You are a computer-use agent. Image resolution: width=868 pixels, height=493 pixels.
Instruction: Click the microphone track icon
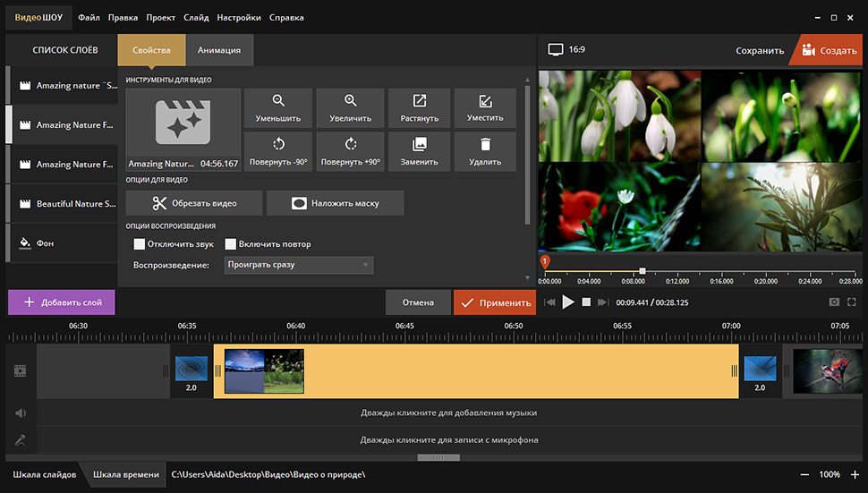20,440
